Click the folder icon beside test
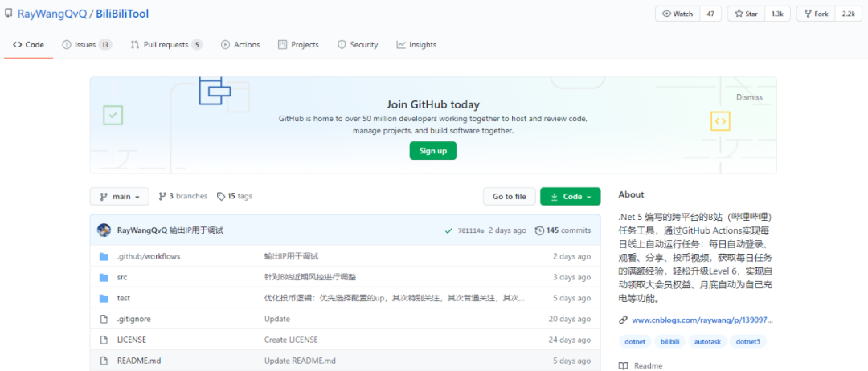This screenshot has width=868, height=371. tap(104, 298)
